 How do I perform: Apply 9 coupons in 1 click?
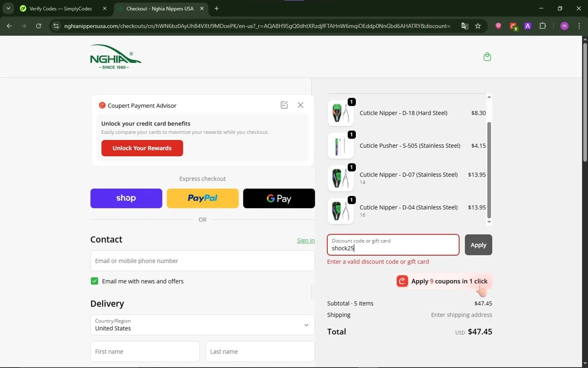pos(443,281)
